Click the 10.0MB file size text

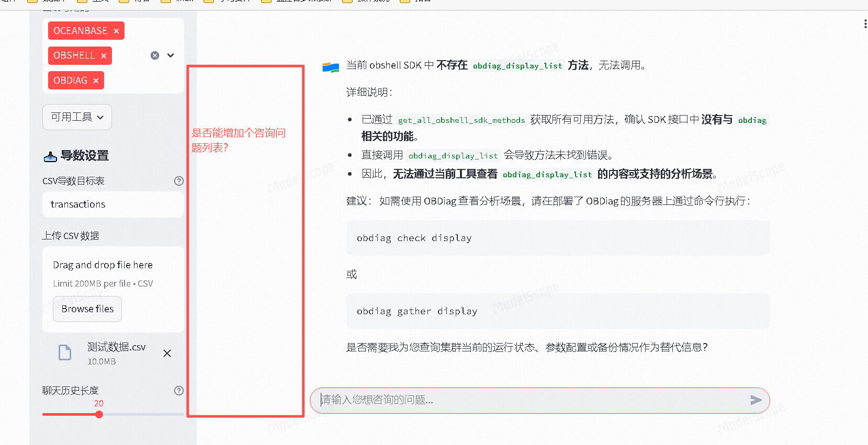point(102,361)
